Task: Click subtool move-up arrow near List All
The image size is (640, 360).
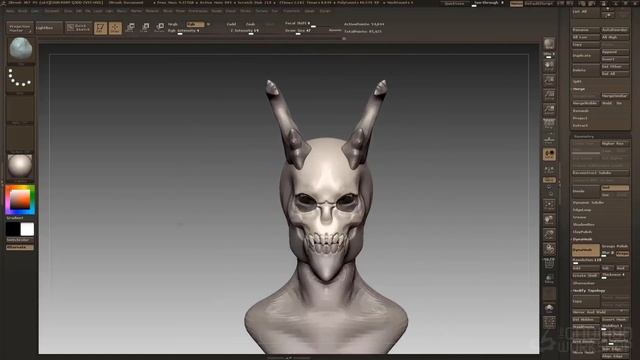Action: click(608, 9)
